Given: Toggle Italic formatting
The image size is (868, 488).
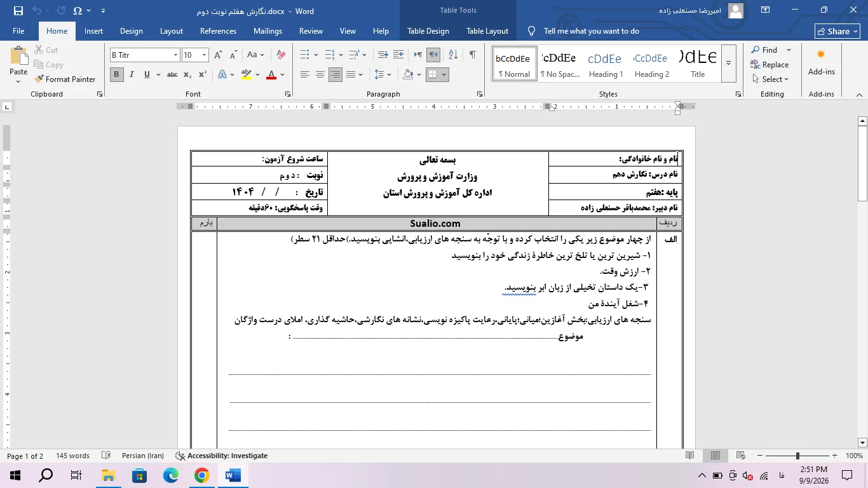Looking at the screenshot, I should click(132, 74).
